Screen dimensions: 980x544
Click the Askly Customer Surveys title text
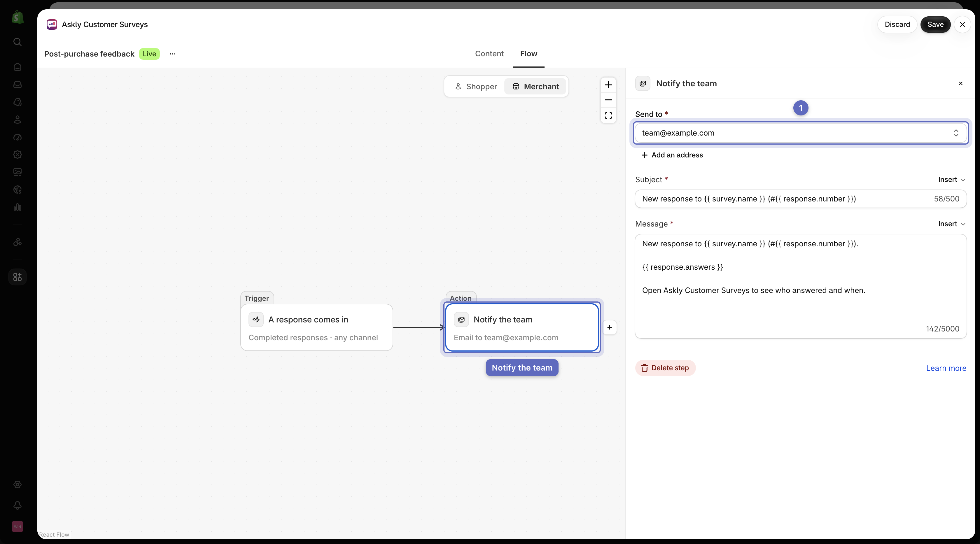(105, 24)
